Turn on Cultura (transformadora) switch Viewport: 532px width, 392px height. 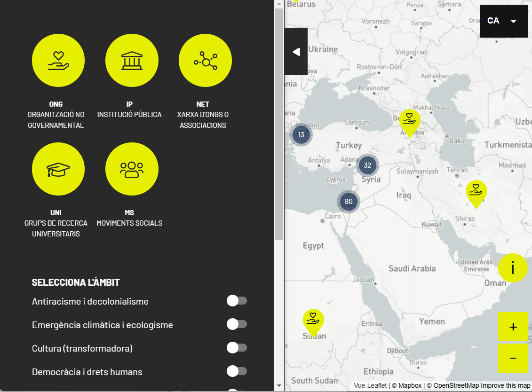coord(237,348)
